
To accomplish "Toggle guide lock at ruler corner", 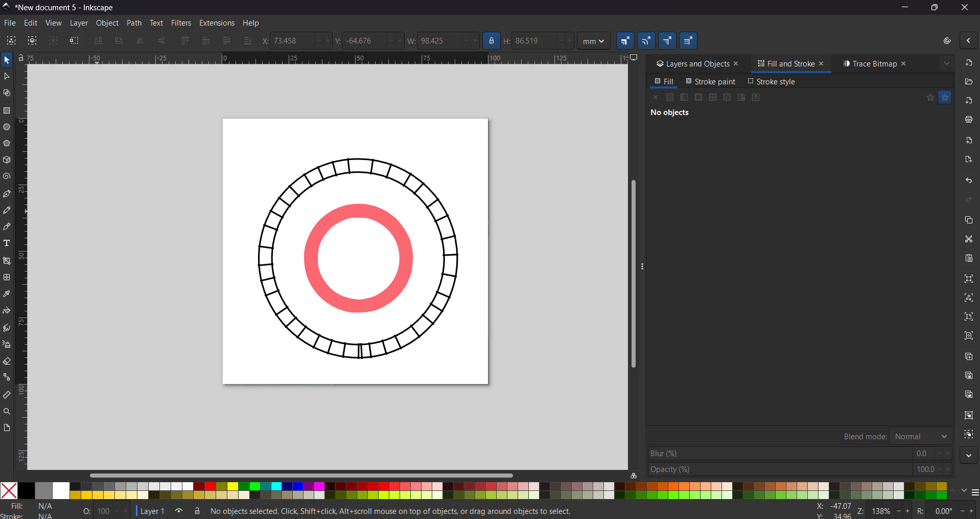I will [21, 58].
